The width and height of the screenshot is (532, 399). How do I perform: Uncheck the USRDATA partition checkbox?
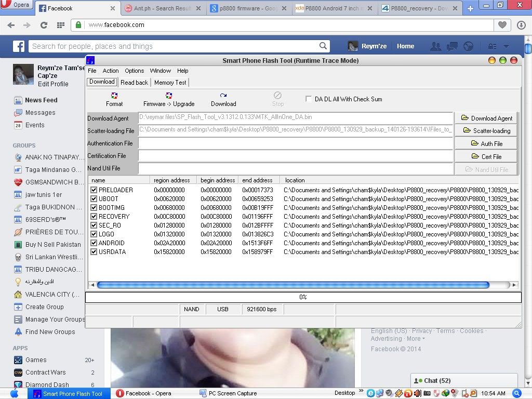coord(94,252)
